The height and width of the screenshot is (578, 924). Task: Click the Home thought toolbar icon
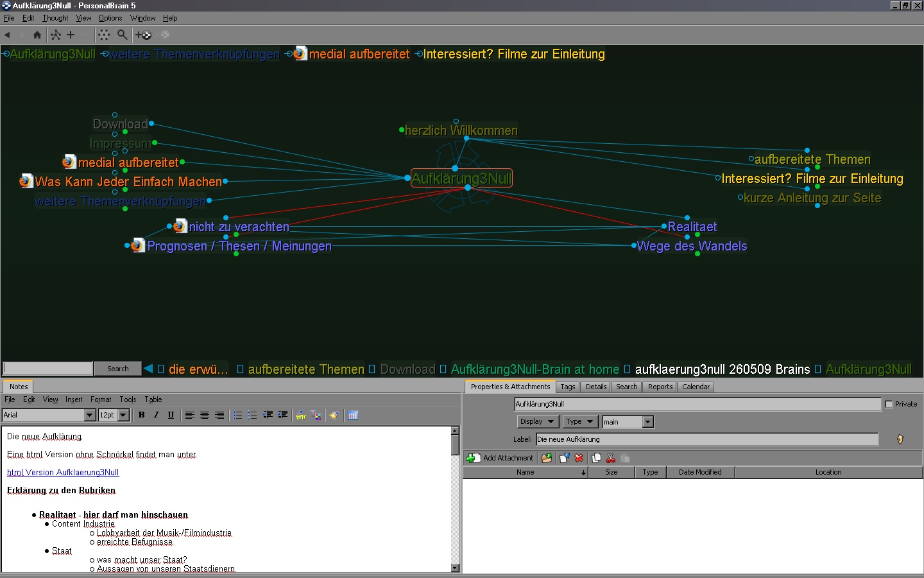(x=37, y=35)
